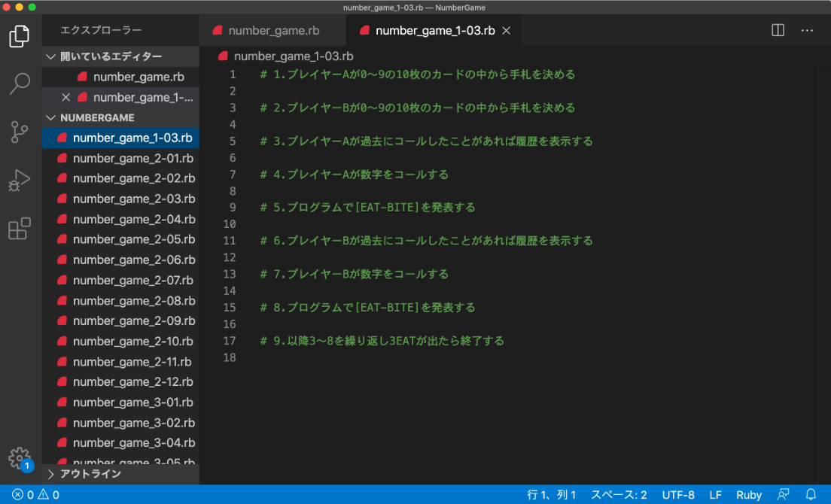Open number_game_2-12.rb file
Viewport: 831px width, 504px height.
tap(120, 381)
